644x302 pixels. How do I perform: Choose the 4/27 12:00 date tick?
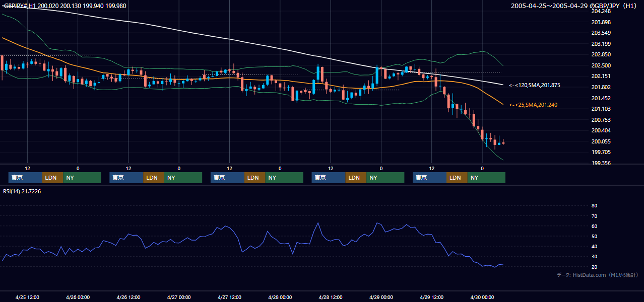pyautogui.click(x=229, y=297)
